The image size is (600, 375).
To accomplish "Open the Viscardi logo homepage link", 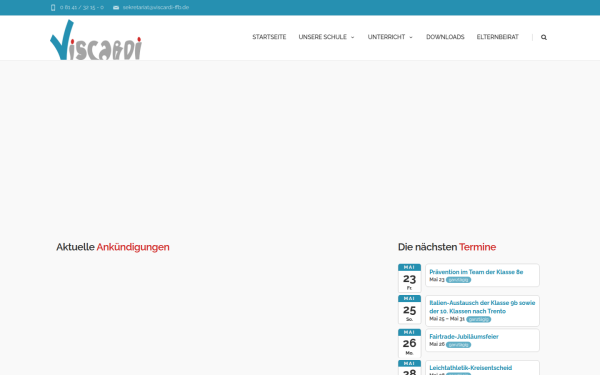I will [96, 40].
